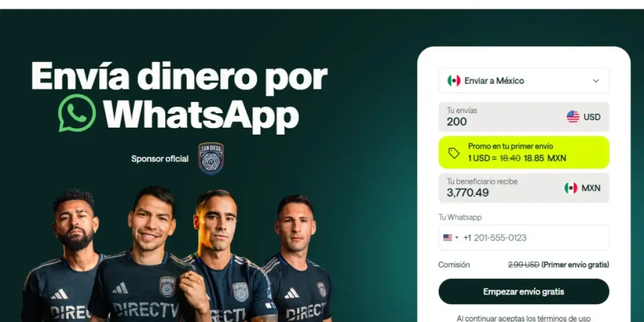The image size is (644, 322).
Task: Click the players group photo
Action: pyautogui.click(x=177, y=254)
